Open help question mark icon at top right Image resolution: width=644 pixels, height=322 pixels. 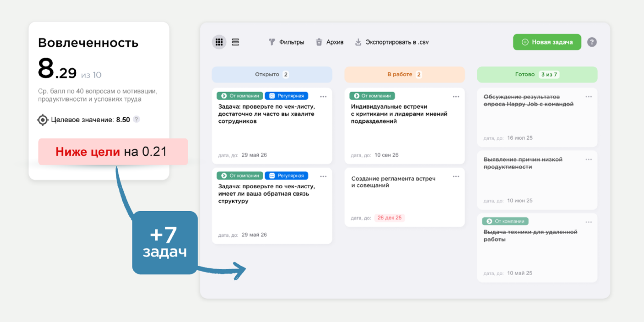(592, 42)
